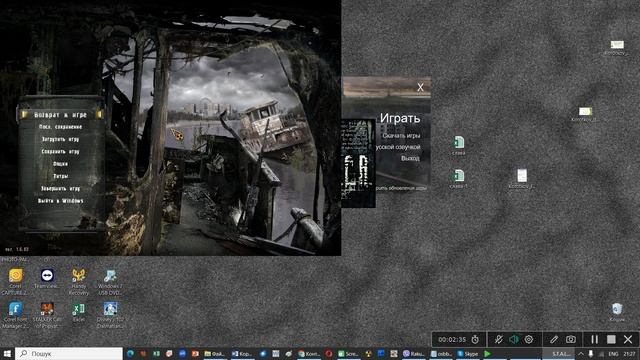Open the Corel Font Manager shortcut
The height and width of the screenshot is (360, 640).
15,315
